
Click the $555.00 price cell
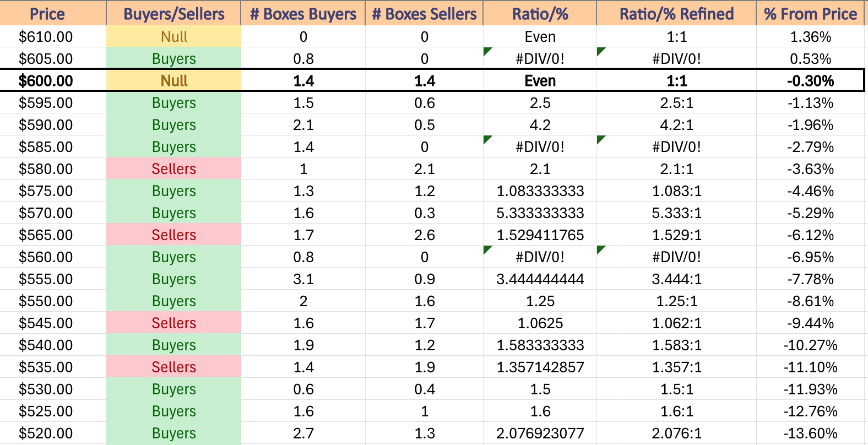(53, 279)
